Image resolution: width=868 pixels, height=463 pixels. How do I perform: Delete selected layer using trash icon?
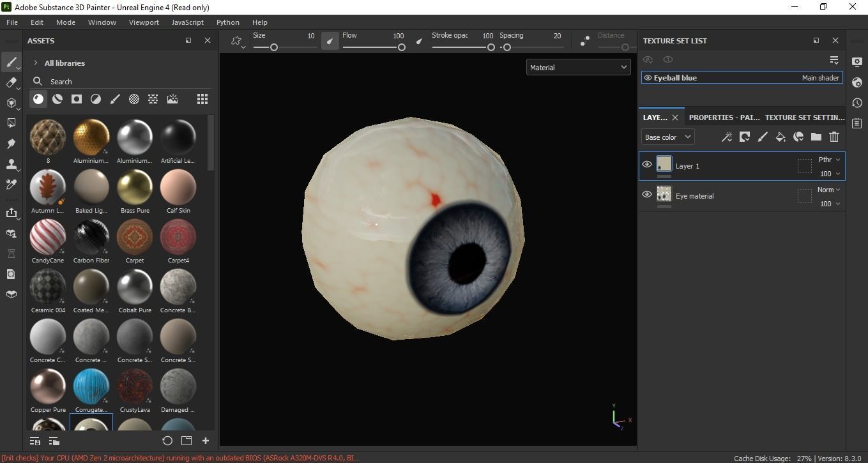point(834,137)
